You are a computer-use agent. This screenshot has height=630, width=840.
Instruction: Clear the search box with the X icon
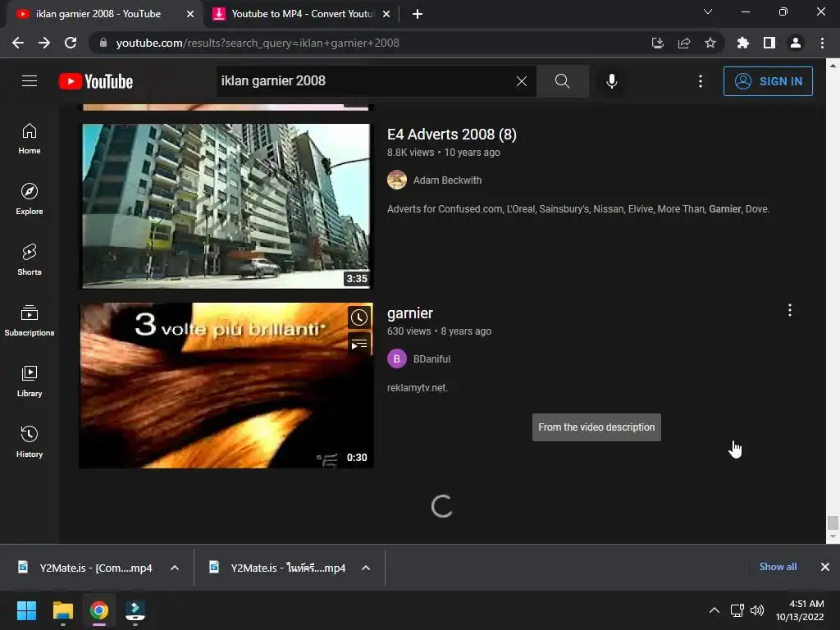click(521, 81)
